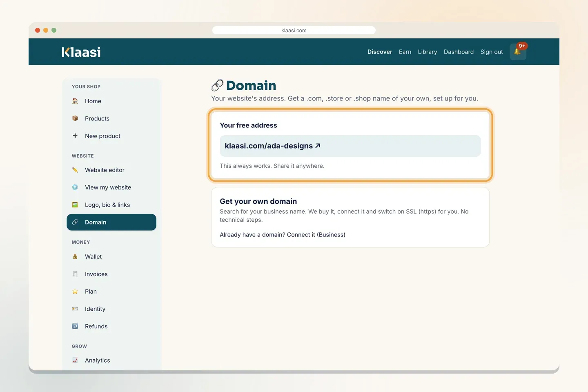Open Library in the top navigation
The image size is (588, 392).
click(428, 52)
